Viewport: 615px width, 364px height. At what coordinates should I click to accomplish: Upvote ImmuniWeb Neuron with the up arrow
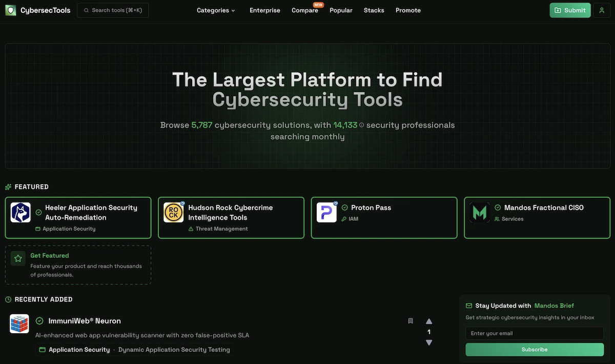[x=429, y=321]
